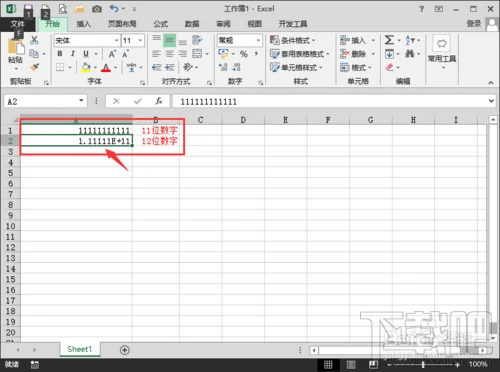Toggle middle align button (highlighted)
The image size is (500, 372).
(169, 41)
